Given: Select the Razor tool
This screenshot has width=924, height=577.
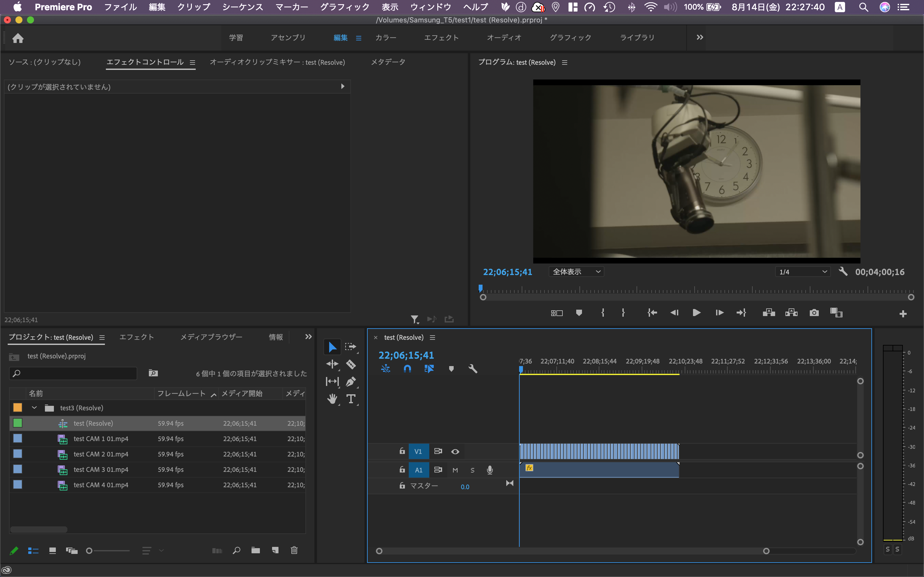Looking at the screenshot, I should [350, 364].
